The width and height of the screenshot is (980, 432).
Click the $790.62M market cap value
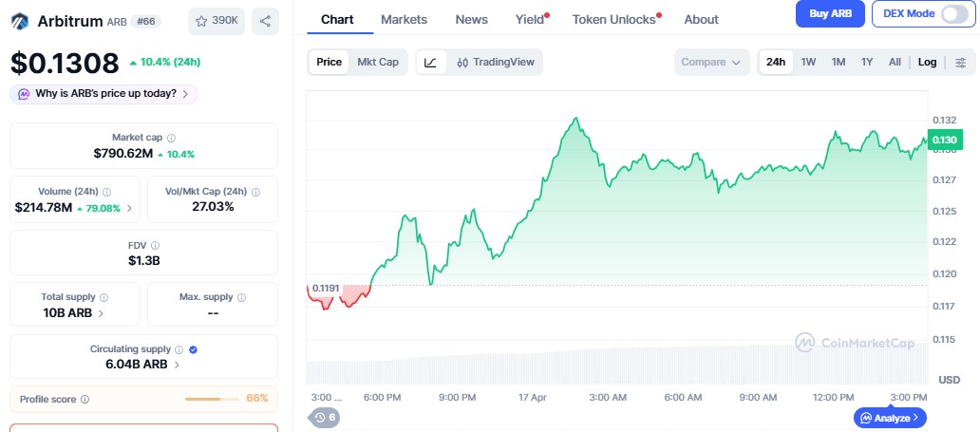pos(123,154)
